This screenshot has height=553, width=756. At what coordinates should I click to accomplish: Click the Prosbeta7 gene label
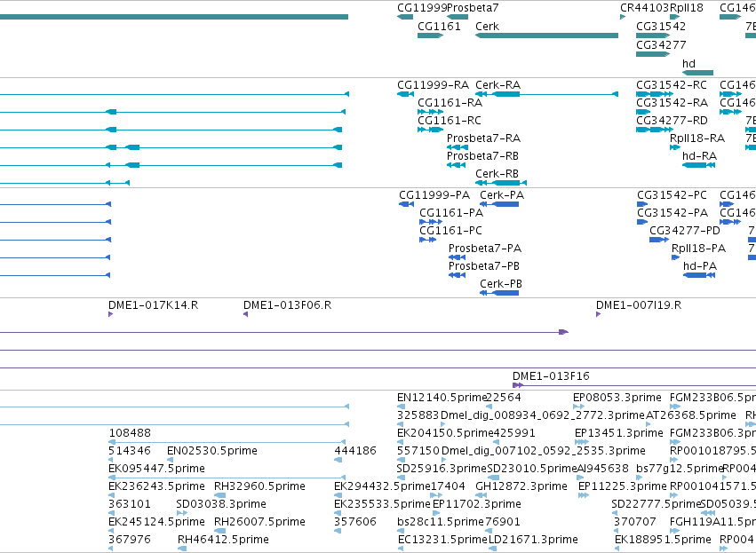(473, 8)
